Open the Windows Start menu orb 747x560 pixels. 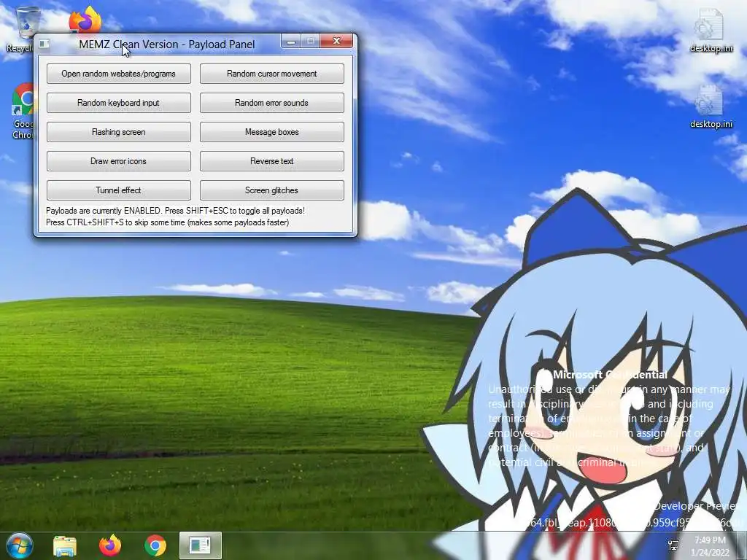click(19, 545)
